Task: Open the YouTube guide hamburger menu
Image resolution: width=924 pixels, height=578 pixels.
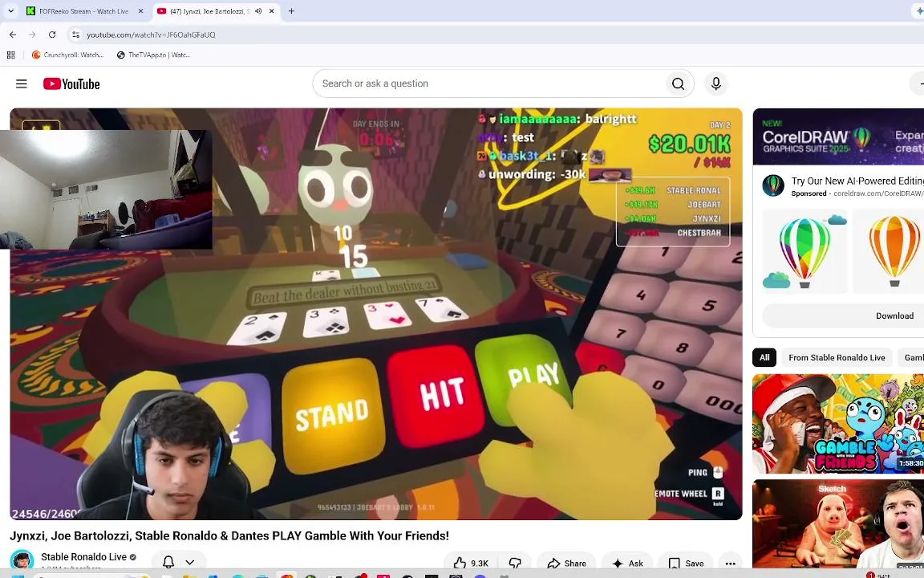Action: [21, 83]
